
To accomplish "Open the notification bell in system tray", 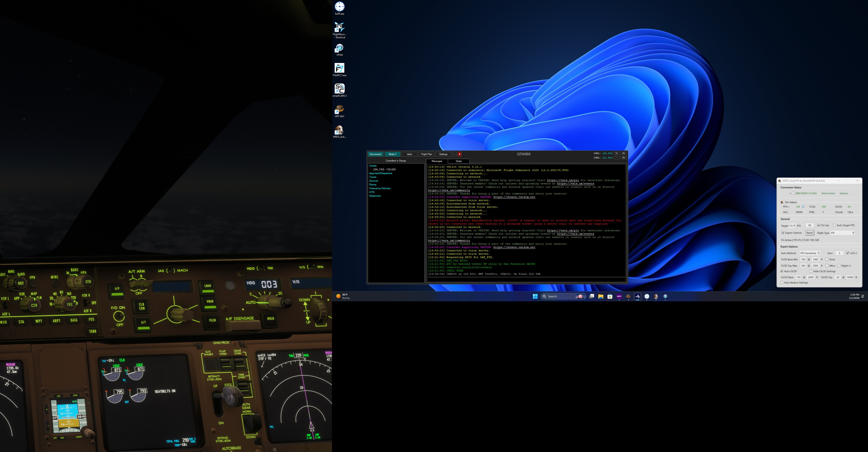I will [863, 296].
